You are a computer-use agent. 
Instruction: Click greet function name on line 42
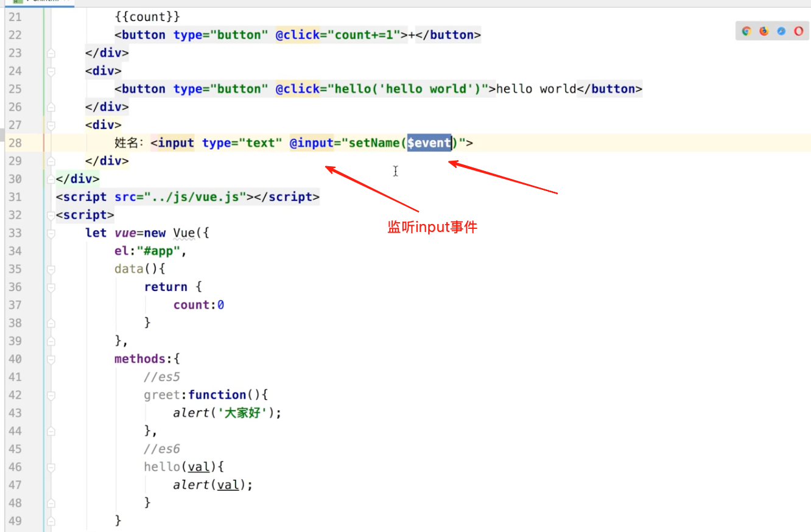coord(162,395)
